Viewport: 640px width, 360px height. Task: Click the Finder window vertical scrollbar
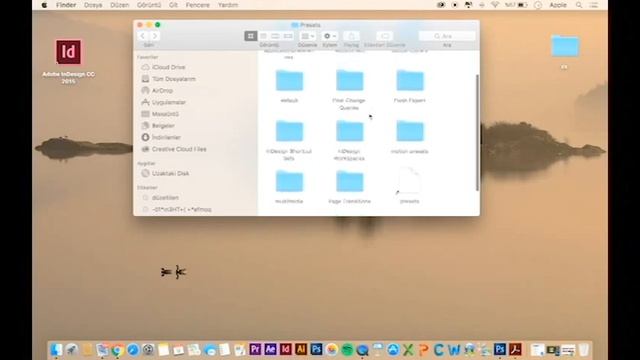click(477, 132)
